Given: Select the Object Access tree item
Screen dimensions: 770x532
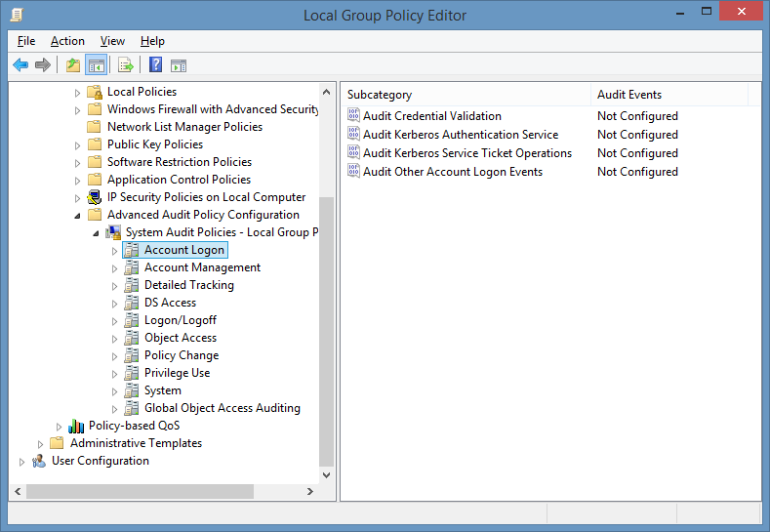Looking at the screenshot, I should click(181, 338).
